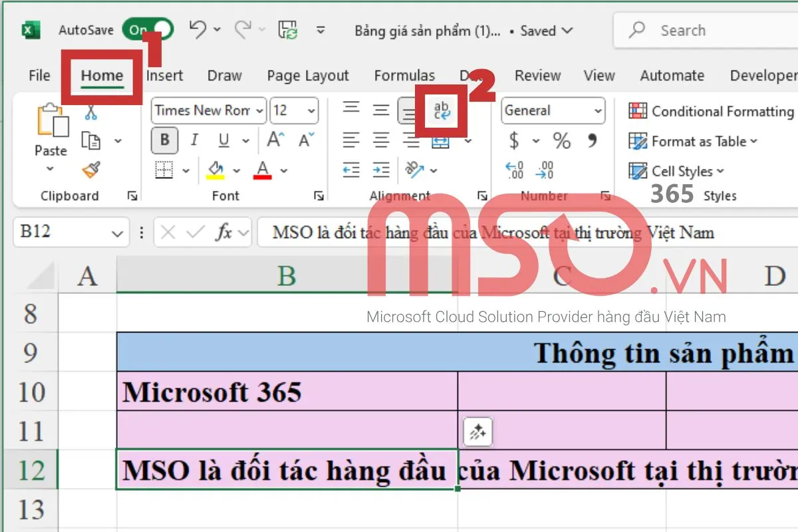Screen dimensions: 798x532
Task: Click Format as Table button
Action: click(x=693, y=141)
